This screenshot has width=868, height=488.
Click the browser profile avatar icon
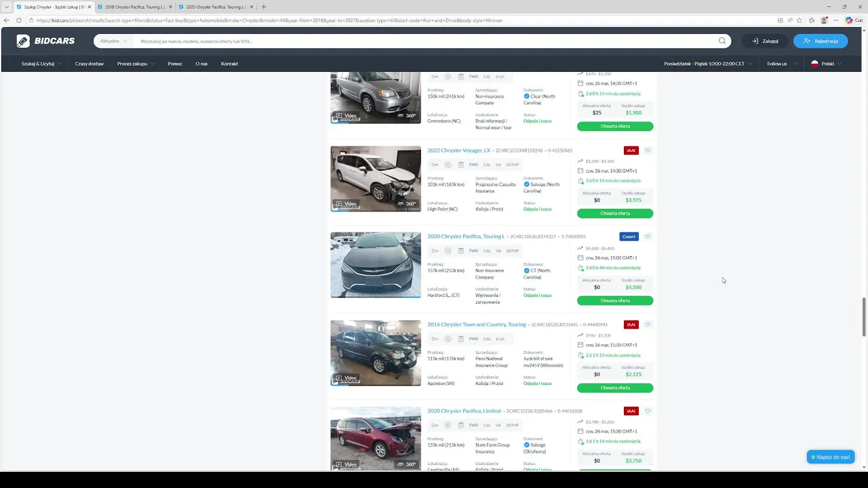coord(824,20)
